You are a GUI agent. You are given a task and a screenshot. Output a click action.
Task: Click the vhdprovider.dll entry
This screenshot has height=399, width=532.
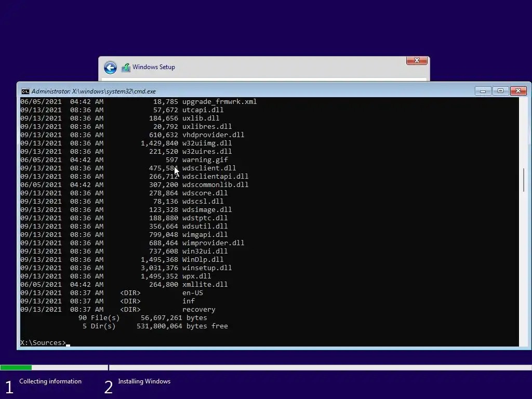[213, 135]
